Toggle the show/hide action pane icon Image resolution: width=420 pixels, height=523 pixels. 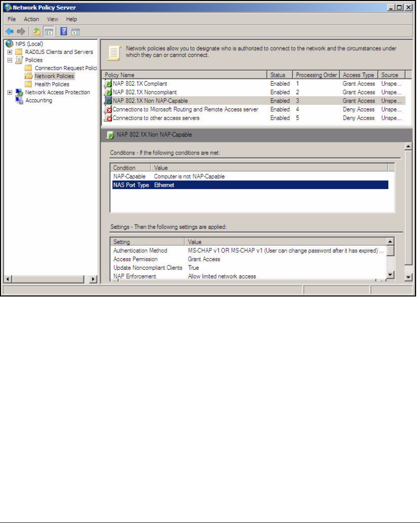click(76, 32)
